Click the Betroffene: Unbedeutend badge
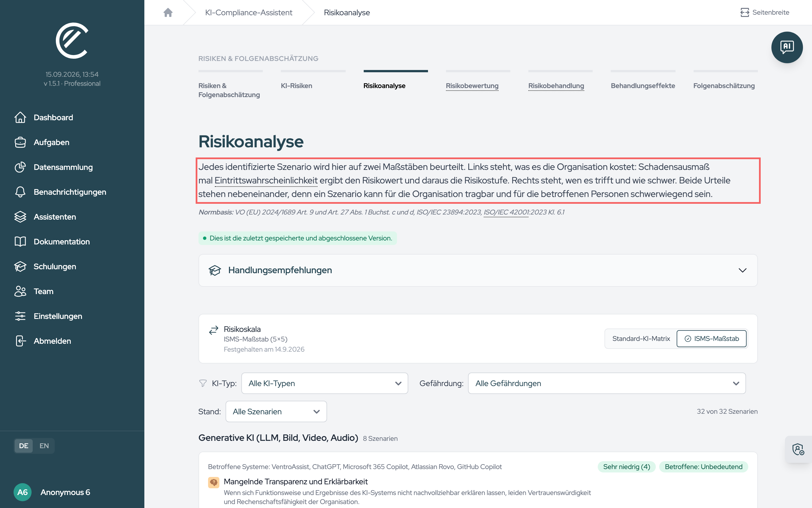 click(703, 467)
